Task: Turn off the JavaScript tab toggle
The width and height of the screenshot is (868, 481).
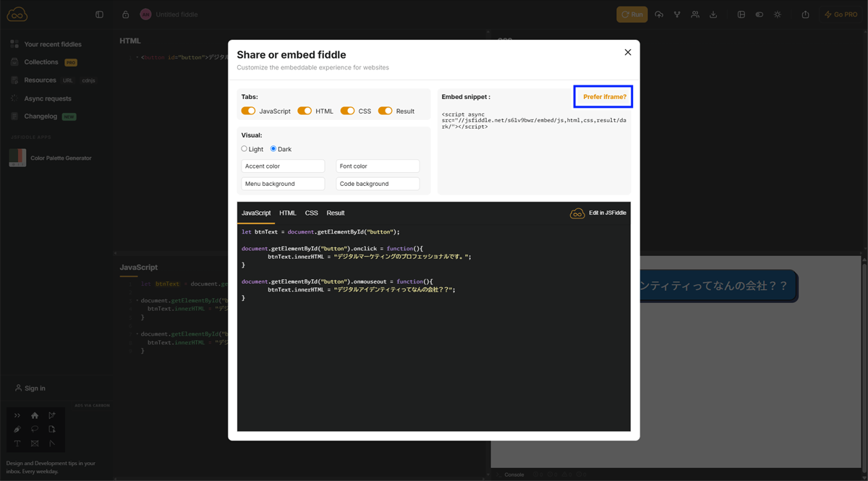Action: [x=248, y=111]
